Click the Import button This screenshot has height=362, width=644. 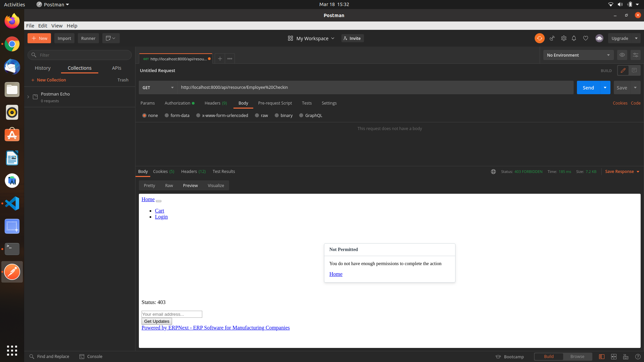64,38
